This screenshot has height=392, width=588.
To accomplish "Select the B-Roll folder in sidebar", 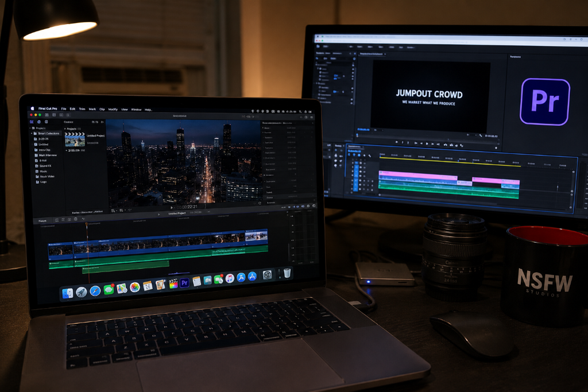I will 41,160.
